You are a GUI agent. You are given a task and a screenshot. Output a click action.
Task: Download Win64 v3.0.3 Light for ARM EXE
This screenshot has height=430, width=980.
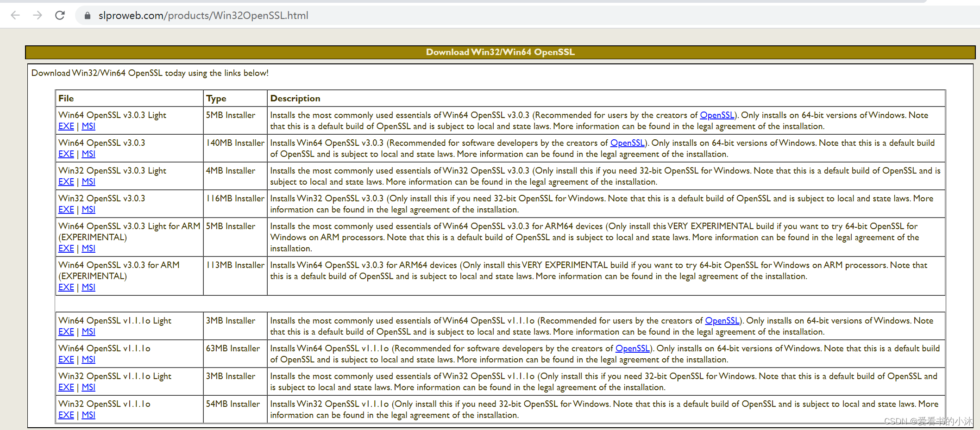(x=66, y=249)
